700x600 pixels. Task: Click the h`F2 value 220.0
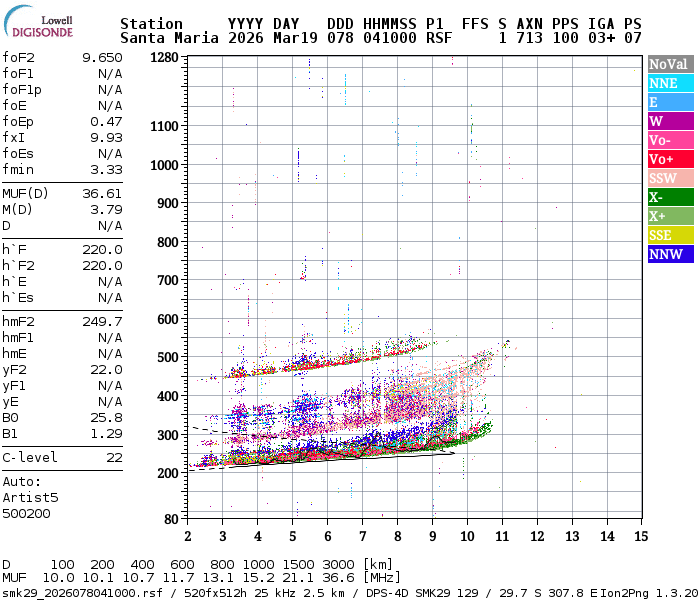(102, 266)
